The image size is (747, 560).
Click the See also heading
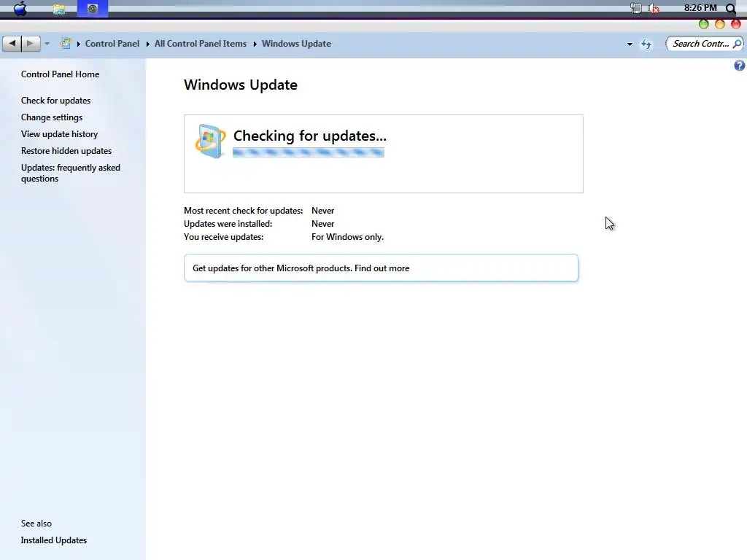(x=36, y=524)
